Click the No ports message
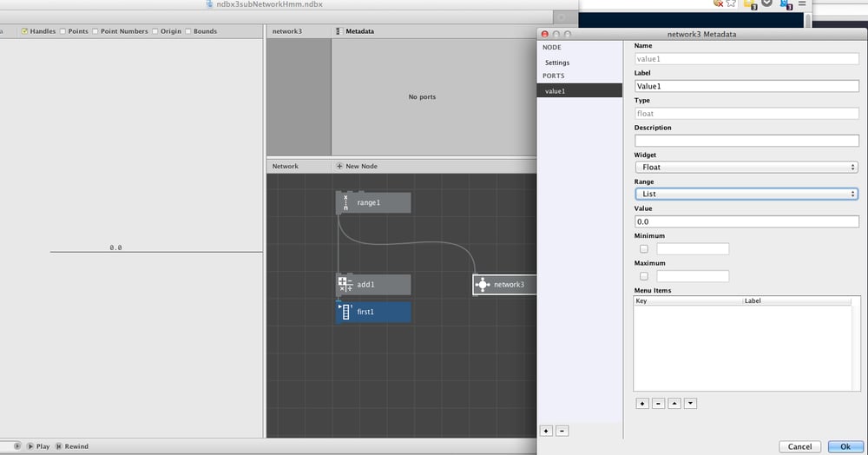 [422, 97]
